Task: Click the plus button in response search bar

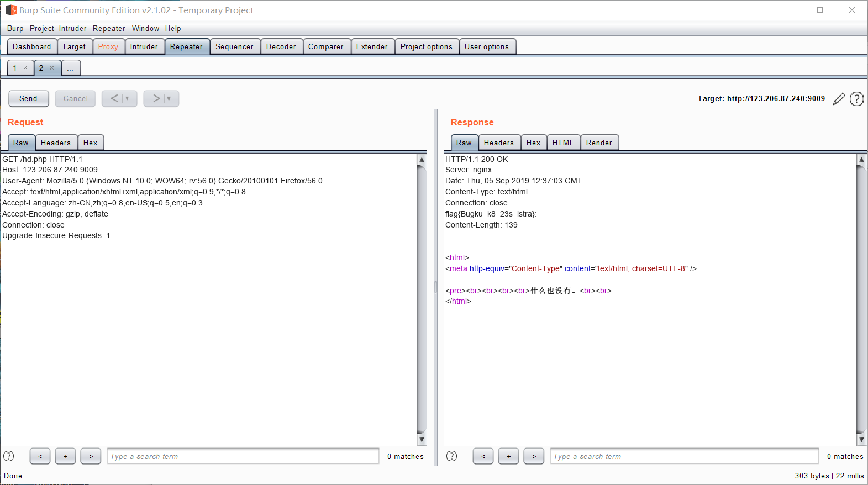Action: [x=509, y=456]
